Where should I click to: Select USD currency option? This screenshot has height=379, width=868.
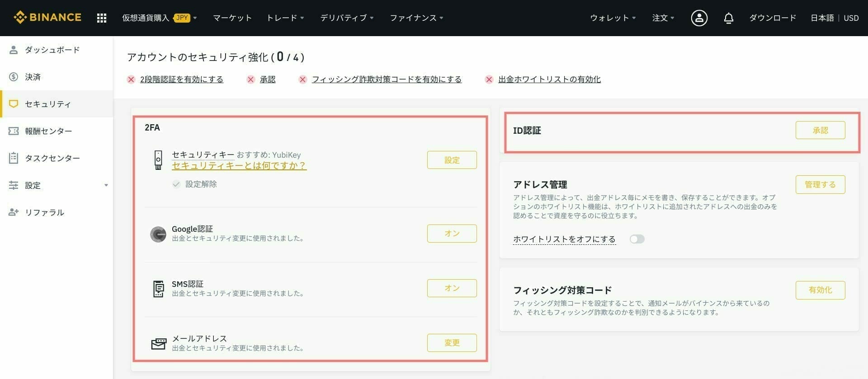(851, 18)
